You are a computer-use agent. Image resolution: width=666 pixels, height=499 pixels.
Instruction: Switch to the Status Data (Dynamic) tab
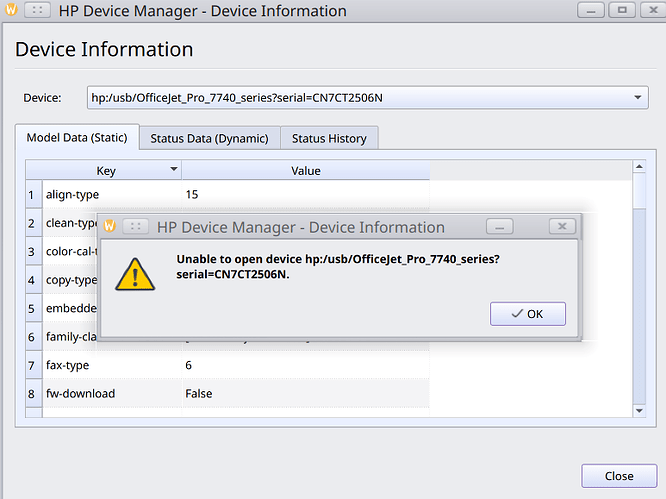point(209,138)
